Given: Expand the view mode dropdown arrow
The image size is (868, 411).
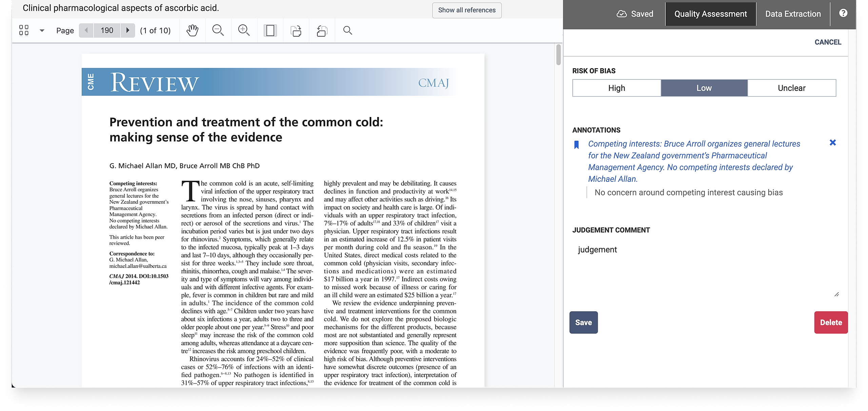Looking at the screenshot, I should pos(42,31).
